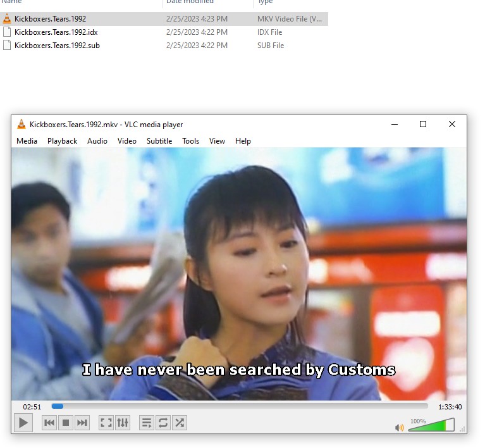The height and width of the screenshot is (448, 485).
Task: Open the Playback menu
Action: pos(62,141)
